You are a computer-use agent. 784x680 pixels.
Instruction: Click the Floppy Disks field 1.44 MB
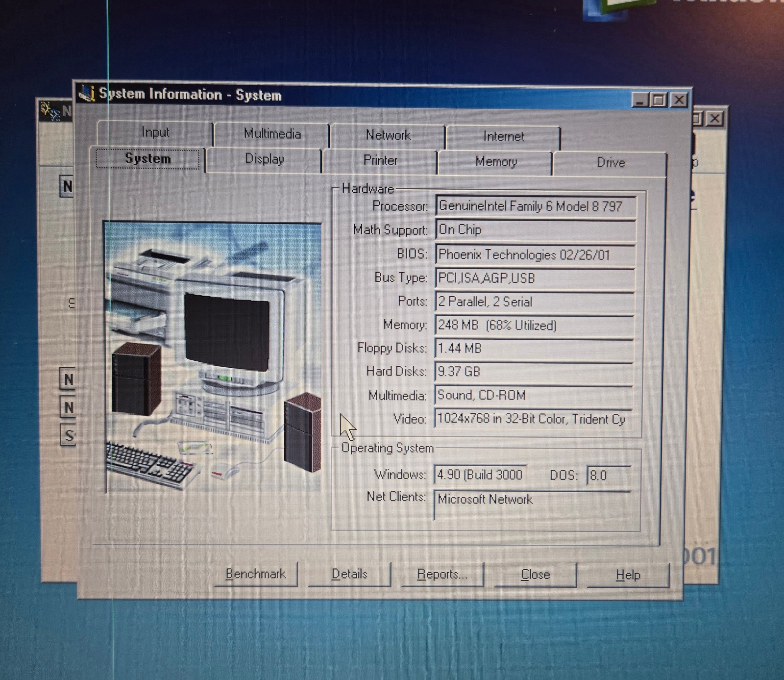(533, 349)
